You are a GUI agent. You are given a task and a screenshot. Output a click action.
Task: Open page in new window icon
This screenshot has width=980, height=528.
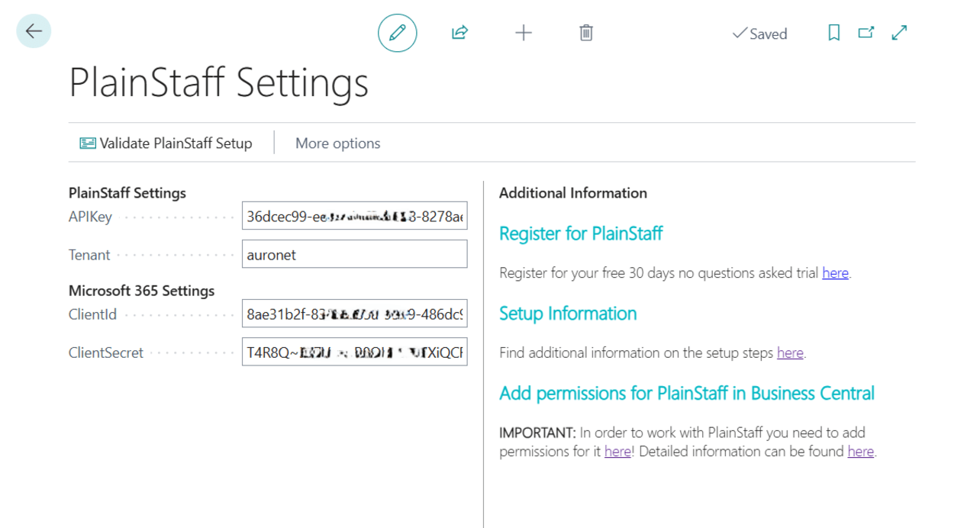tap(866, 33)
